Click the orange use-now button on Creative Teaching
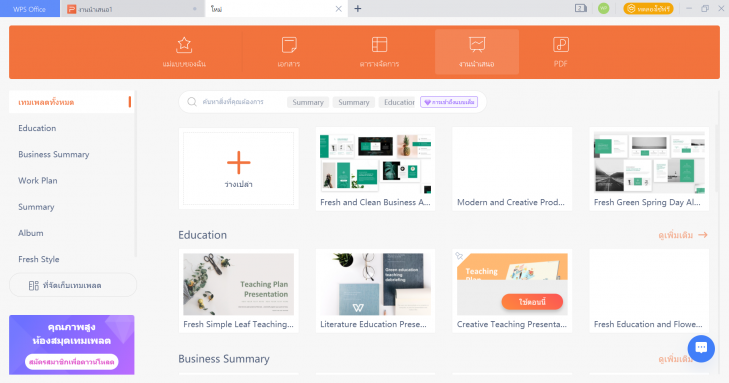The height and width of the screenshot is (383, 729). pos(532,302)
